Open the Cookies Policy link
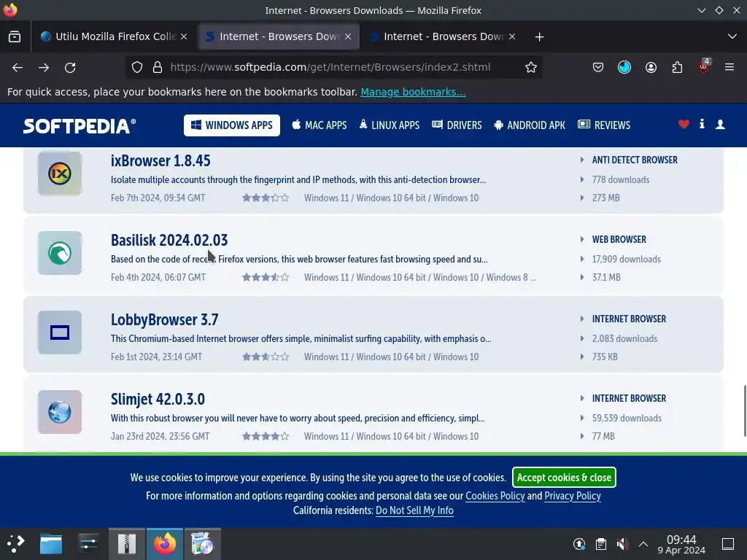The width and height of the screenshot is (747, 560). click(x=495, y=496)
